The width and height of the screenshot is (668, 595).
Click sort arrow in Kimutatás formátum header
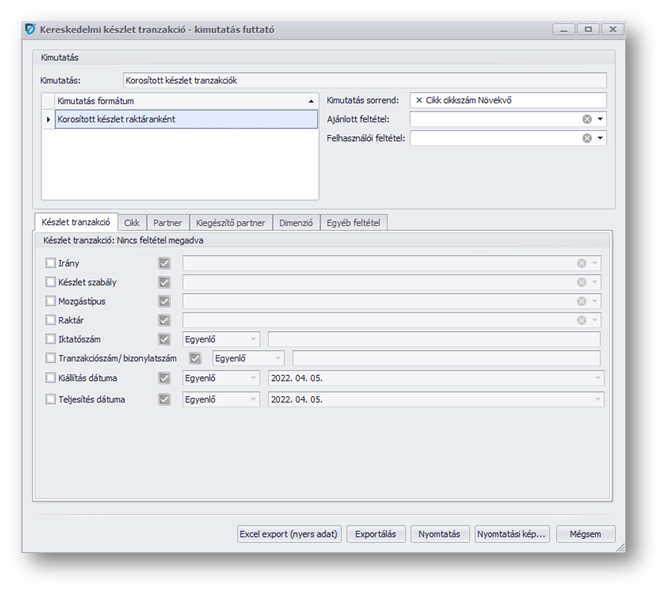tap(309, 101)
